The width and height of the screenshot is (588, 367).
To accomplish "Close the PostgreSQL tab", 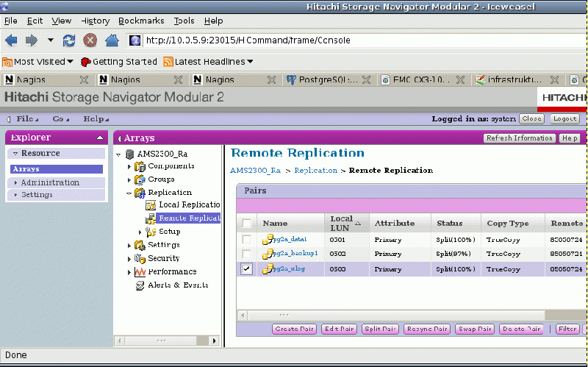I will (366, 79).
